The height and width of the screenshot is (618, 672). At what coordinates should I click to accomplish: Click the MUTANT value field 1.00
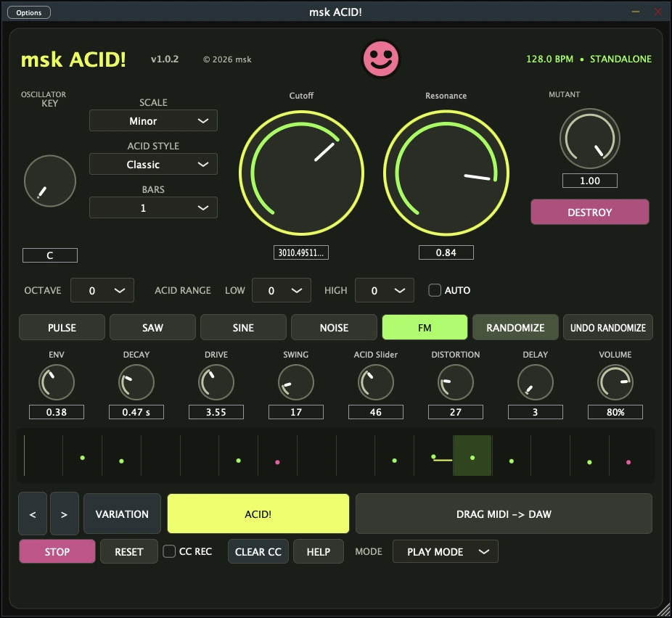pos(590,181)
